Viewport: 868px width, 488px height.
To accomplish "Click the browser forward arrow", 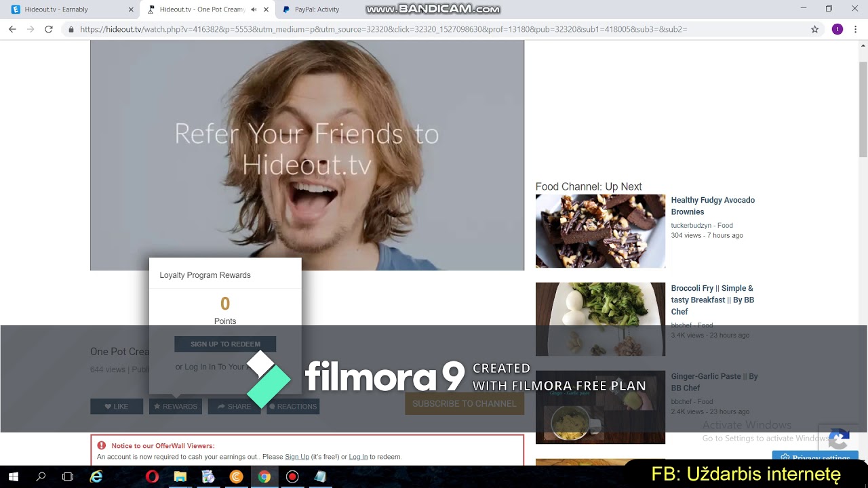I will coord(31,29).
